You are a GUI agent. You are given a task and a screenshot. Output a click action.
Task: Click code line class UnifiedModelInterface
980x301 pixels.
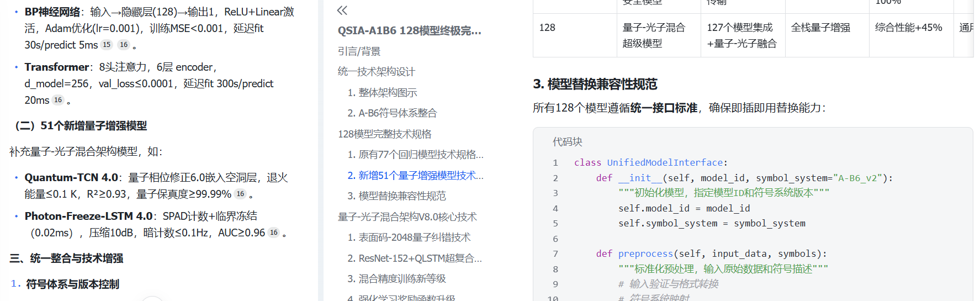pyautogui.click(x=651, y=162)
